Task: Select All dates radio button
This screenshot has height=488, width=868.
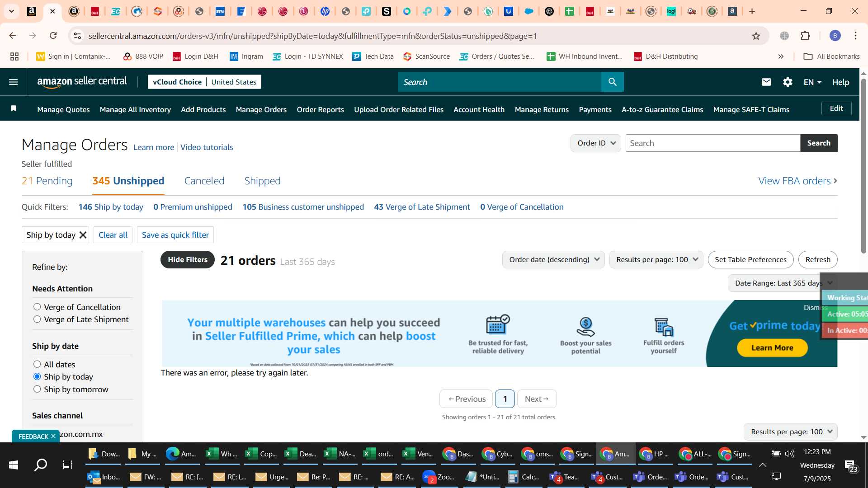Action: click(37, 364)
